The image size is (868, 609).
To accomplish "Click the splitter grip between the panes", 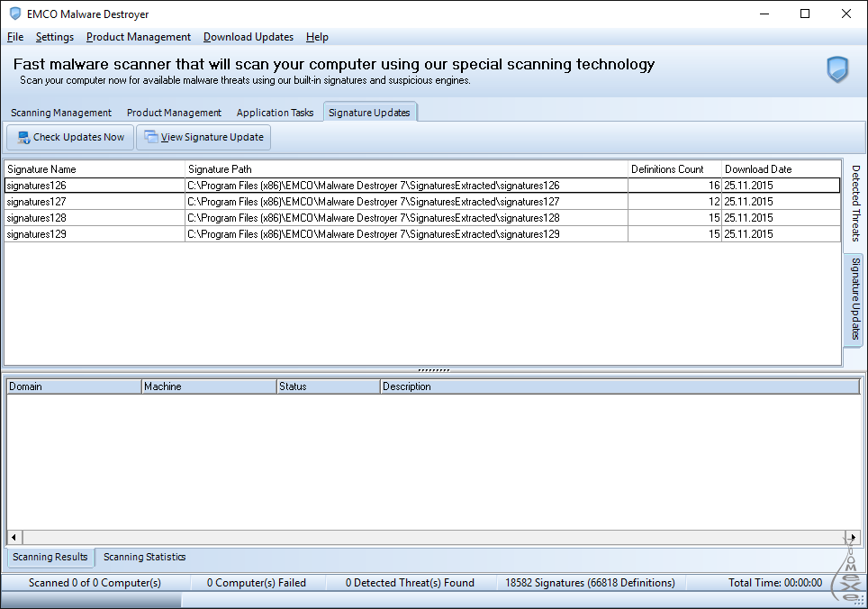I will [x=434, y=370].
